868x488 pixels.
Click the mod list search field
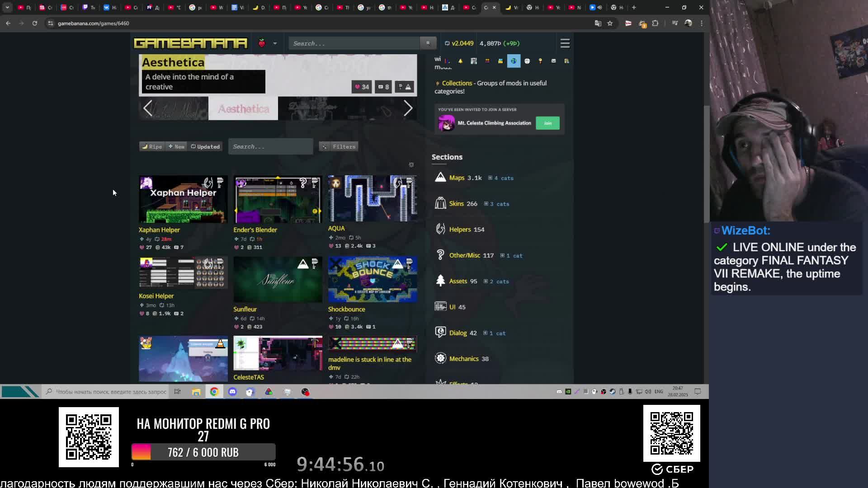[270, 146]
